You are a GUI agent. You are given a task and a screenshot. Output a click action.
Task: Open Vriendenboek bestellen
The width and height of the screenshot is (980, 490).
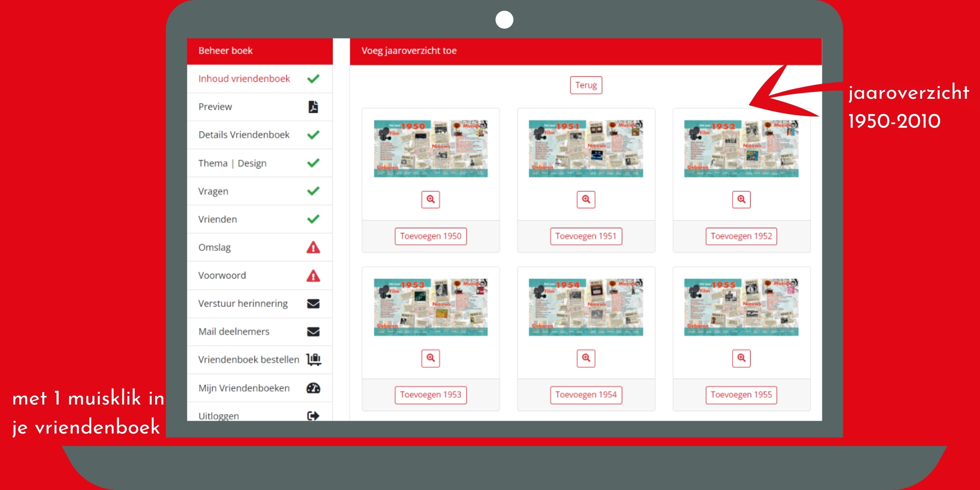tap(260, 359)
